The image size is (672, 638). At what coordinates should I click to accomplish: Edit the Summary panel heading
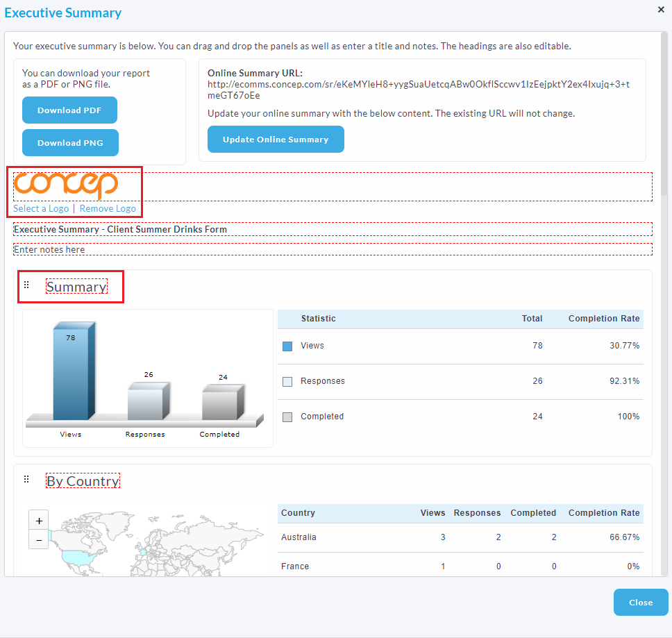[x=77, y=287]
